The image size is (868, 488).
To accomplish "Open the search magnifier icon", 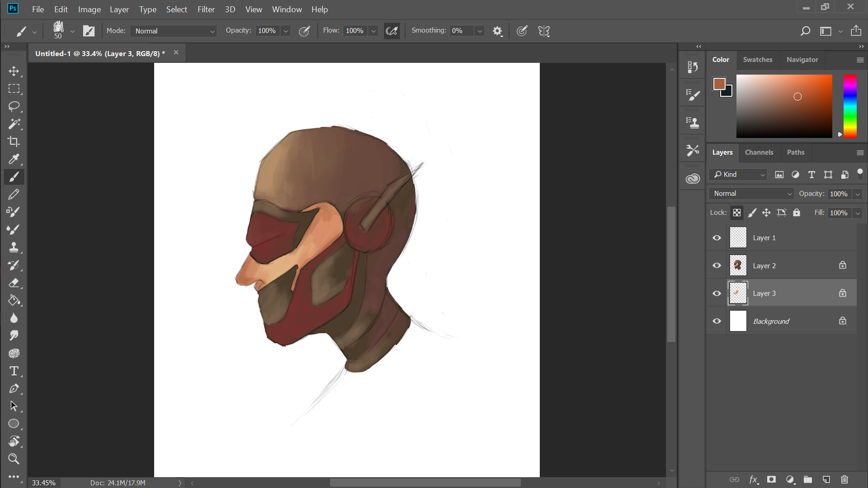I will coord(805,31).
